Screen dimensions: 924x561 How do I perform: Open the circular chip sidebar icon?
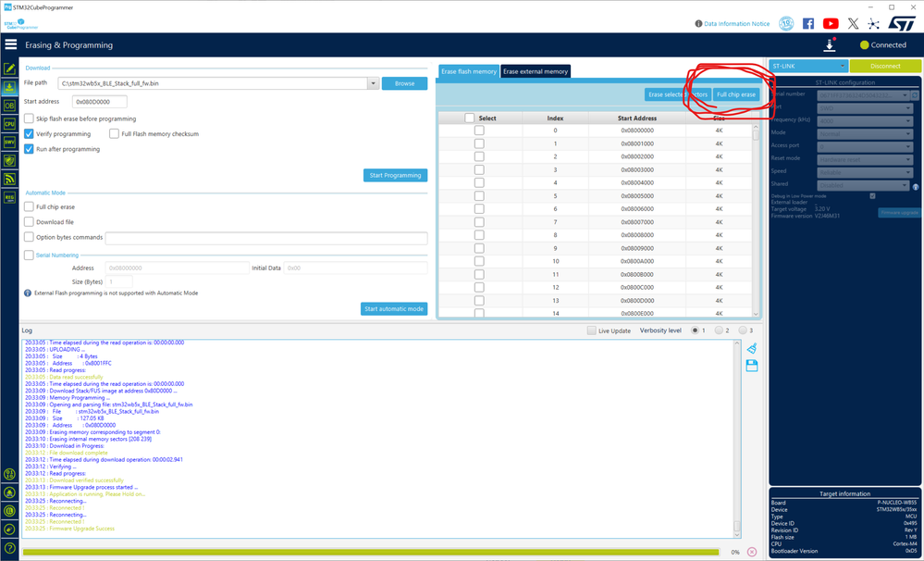(x=9, y=511)
